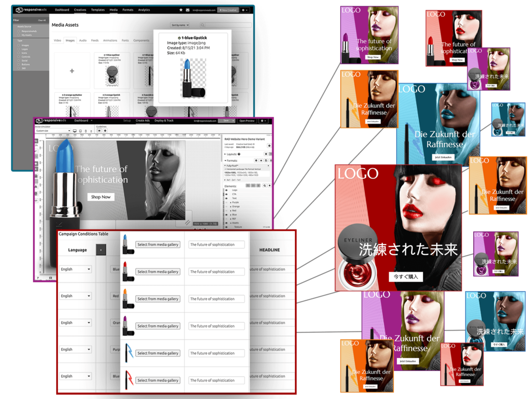Open the Save button dropdown arrow

coord(233,121)
